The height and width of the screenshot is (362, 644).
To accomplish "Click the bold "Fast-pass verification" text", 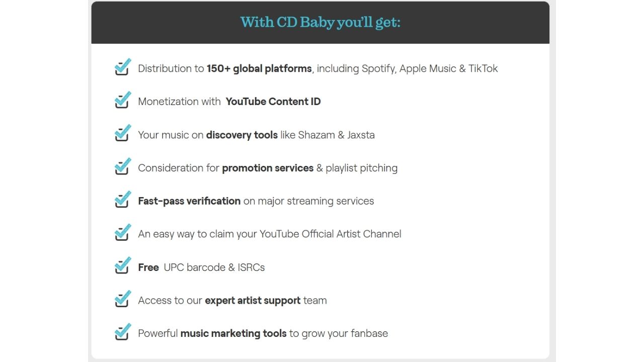I will tap(189, 201).
